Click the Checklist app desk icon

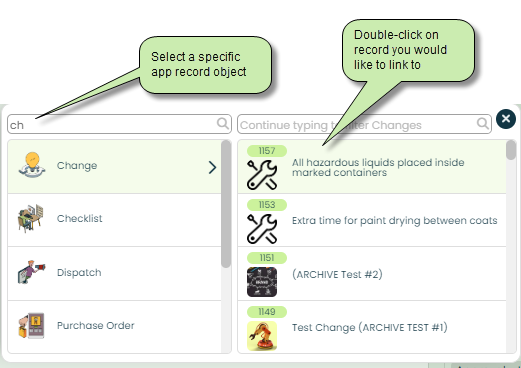(31, 218)
